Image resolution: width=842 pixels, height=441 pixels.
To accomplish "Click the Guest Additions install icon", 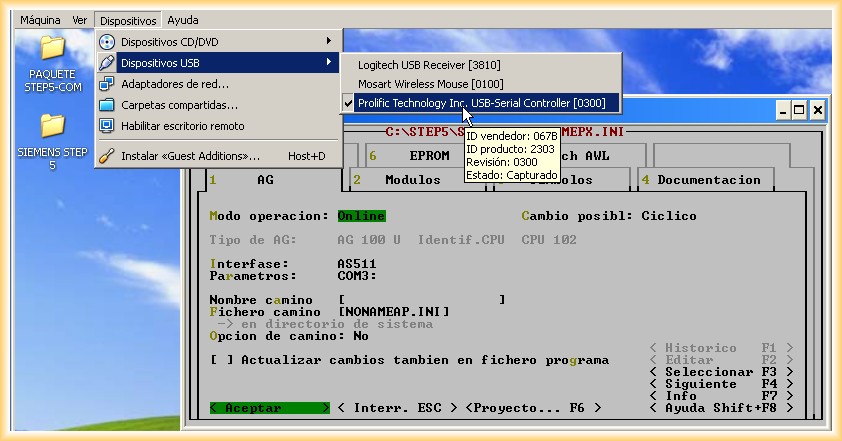I will click(x=108, y=156).
